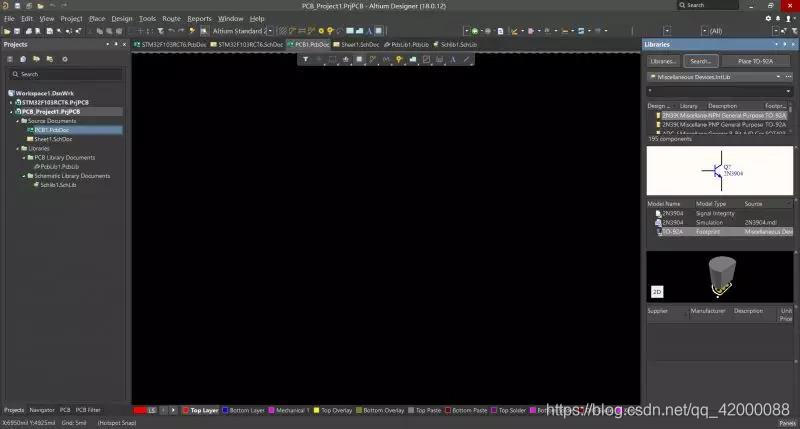This screenshot has width=800, height=429.
Task: Click the LS layer set button
Action: point(152,410)
